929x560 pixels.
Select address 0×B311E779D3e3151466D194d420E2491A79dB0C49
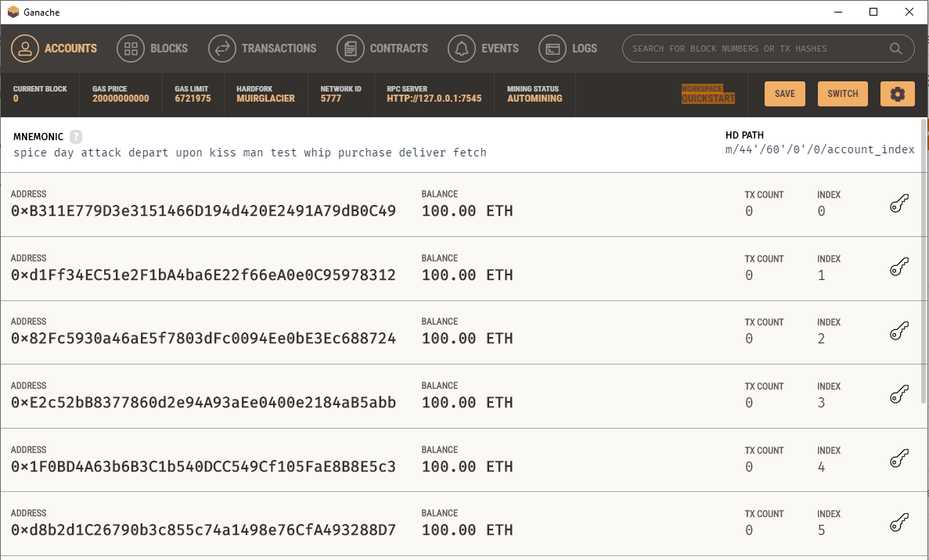203,210
